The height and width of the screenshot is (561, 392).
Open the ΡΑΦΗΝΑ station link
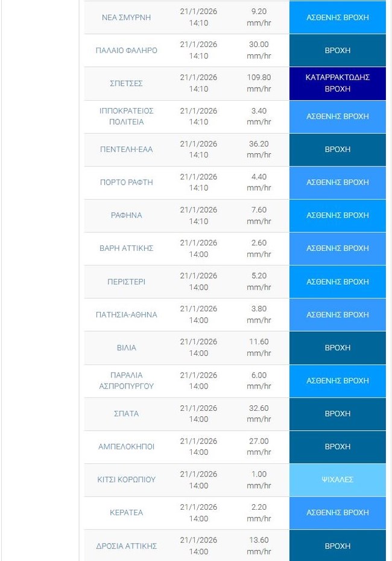pyautogui.click(x=126, y=215)
